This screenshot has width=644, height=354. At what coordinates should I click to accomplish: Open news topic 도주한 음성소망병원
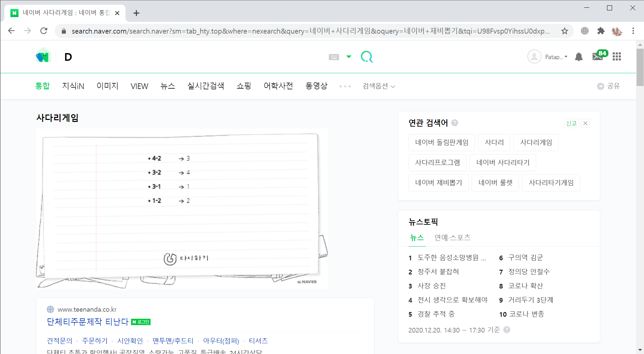pos(452,258)
